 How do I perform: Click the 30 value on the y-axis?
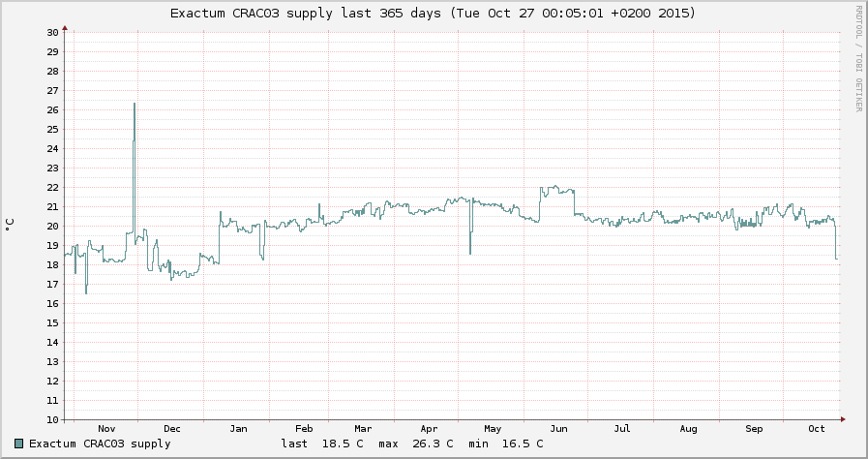[52, 32]
